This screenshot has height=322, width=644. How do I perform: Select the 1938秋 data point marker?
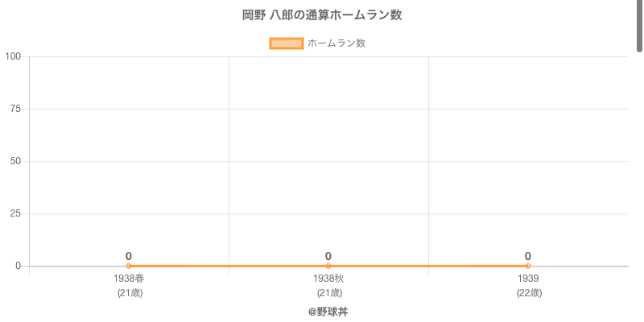tap(328, 266)
